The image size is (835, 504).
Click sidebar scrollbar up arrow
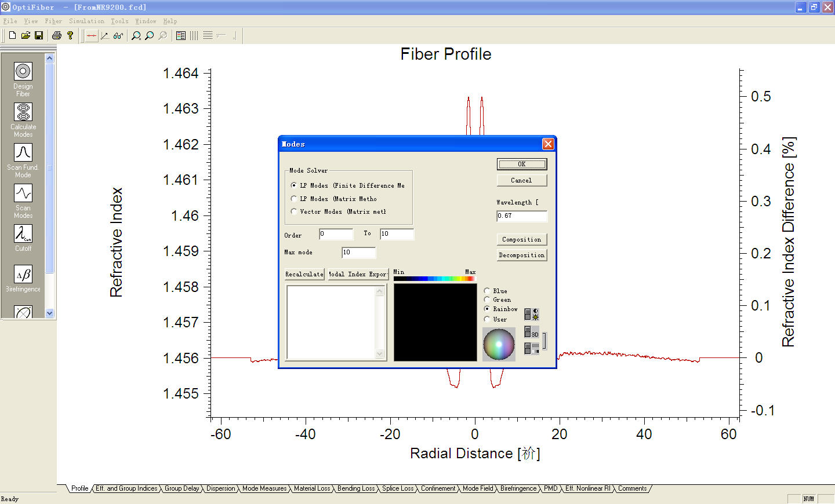point(50,58)
